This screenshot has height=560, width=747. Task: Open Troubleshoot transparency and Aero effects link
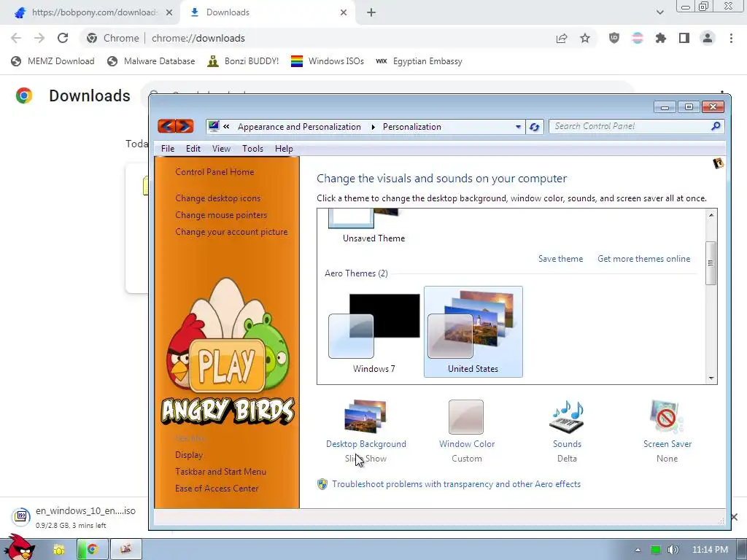(x=457, y=484)
